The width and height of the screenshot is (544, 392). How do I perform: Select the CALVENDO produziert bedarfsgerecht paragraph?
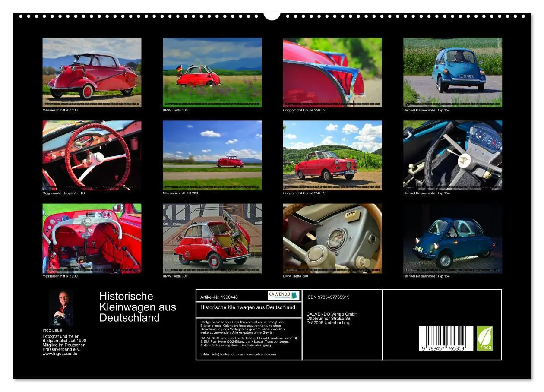pyautogui.click(x=250, y=341)
